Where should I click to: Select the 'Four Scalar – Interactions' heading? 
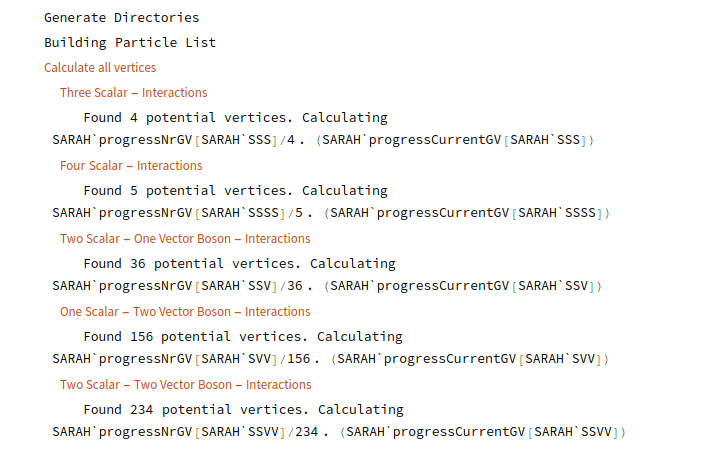pos(131,165)
